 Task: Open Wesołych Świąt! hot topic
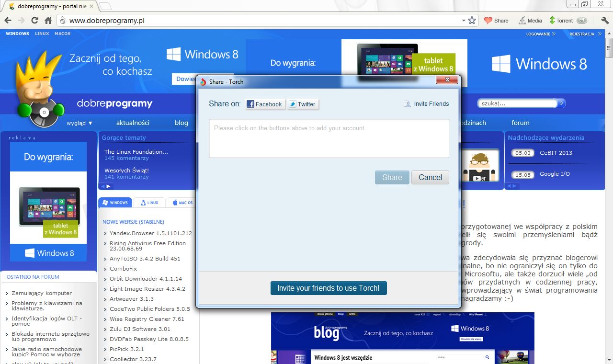click(x=126, y=170)
